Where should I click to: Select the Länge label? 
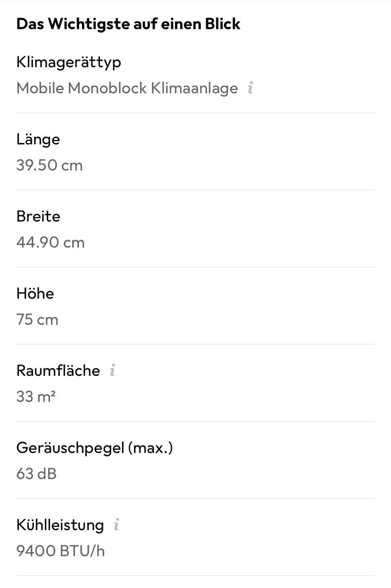38,140
